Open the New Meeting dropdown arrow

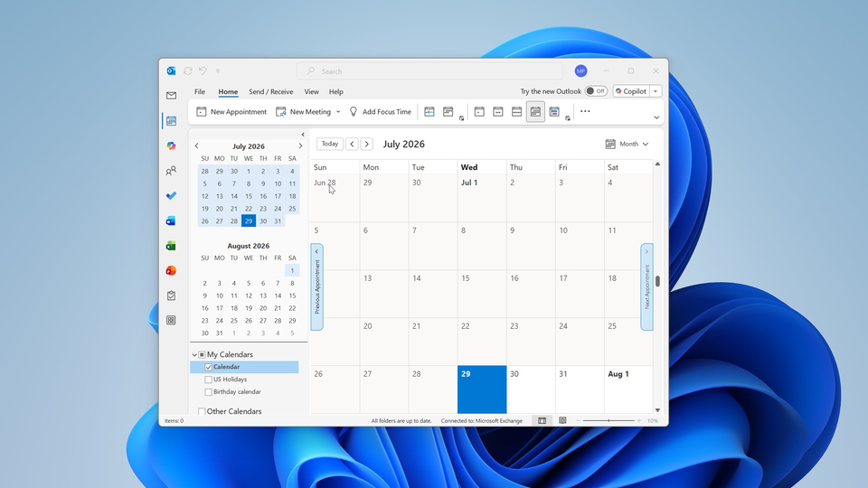(x=338, y=112)
